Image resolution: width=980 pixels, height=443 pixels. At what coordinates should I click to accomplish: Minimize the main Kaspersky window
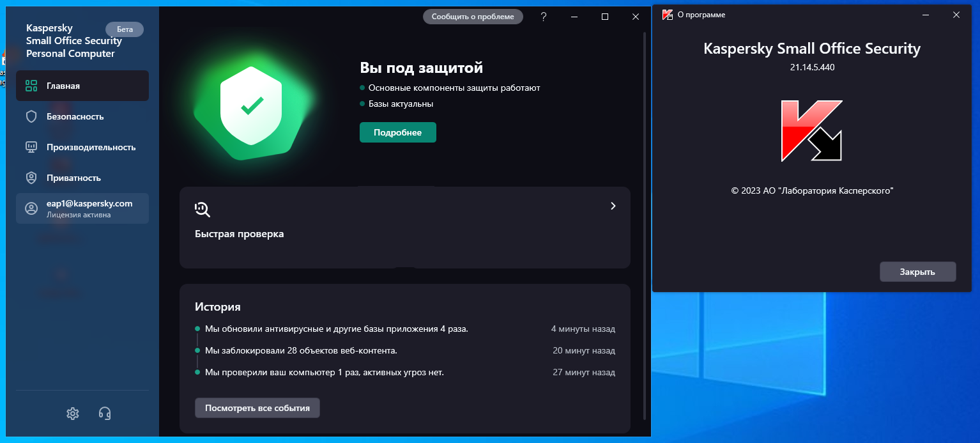574,17
